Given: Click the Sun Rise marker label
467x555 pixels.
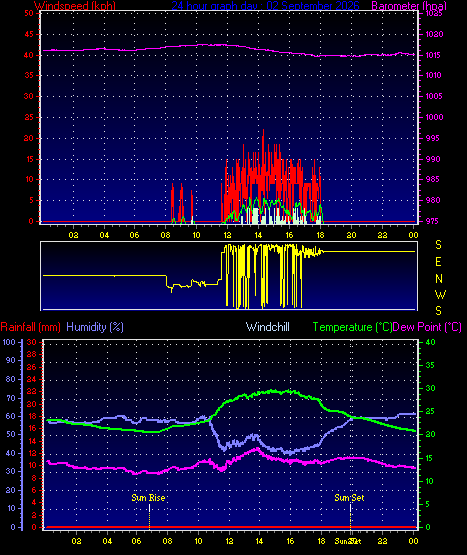Looking at the screenshot, I should (148, 498).
